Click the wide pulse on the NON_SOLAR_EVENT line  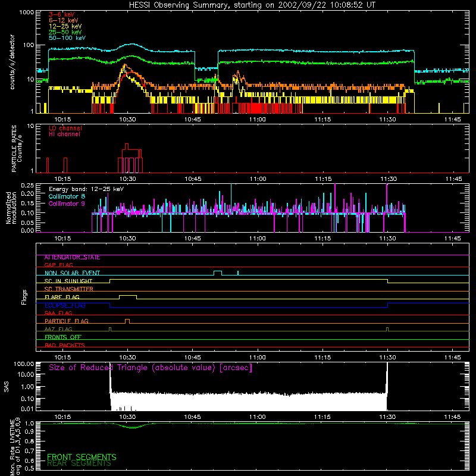tap(218, 273)
